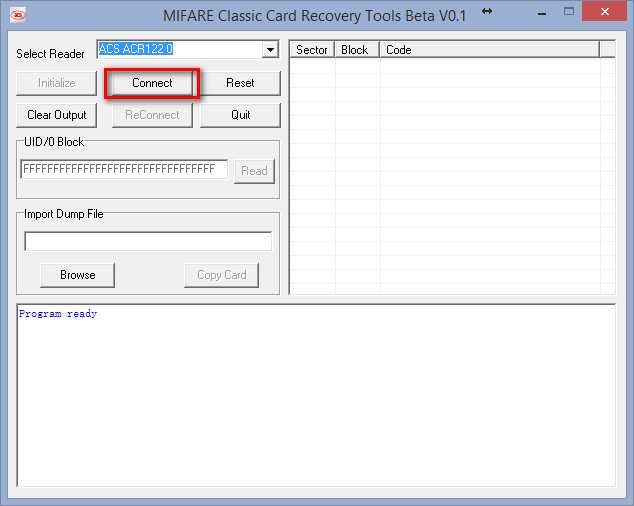Viewport: 634px width, 506px height.
Task: Click the 'UID/0 Block' group label
Action: [x=54, y=142]
